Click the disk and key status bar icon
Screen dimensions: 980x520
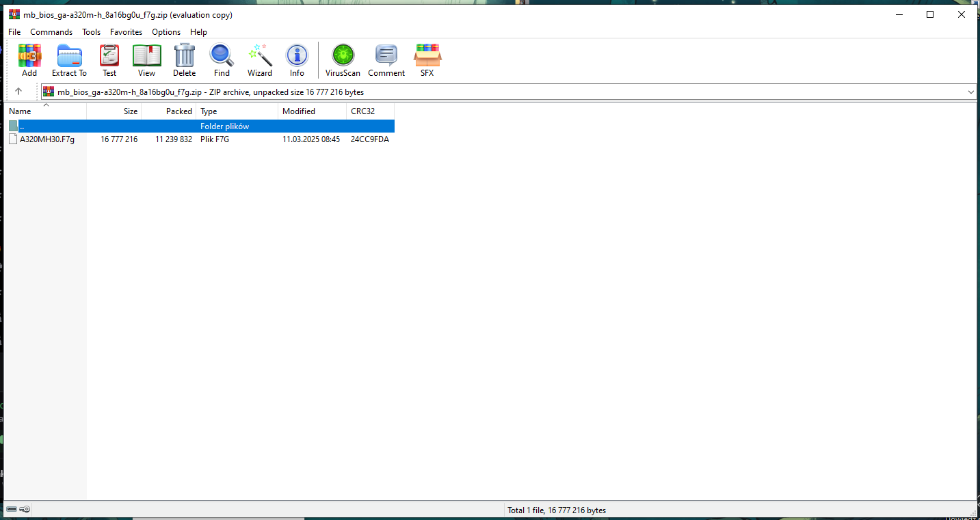18,509
